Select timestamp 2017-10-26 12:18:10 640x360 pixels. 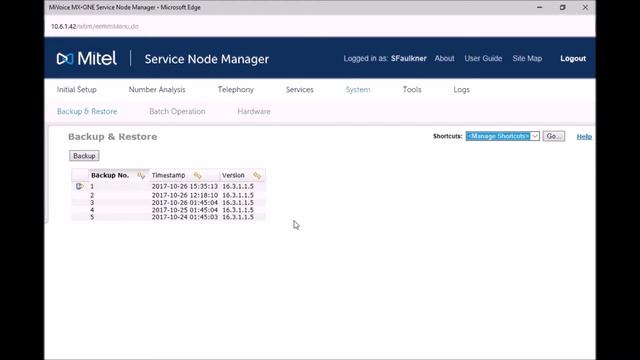(184, 195)
